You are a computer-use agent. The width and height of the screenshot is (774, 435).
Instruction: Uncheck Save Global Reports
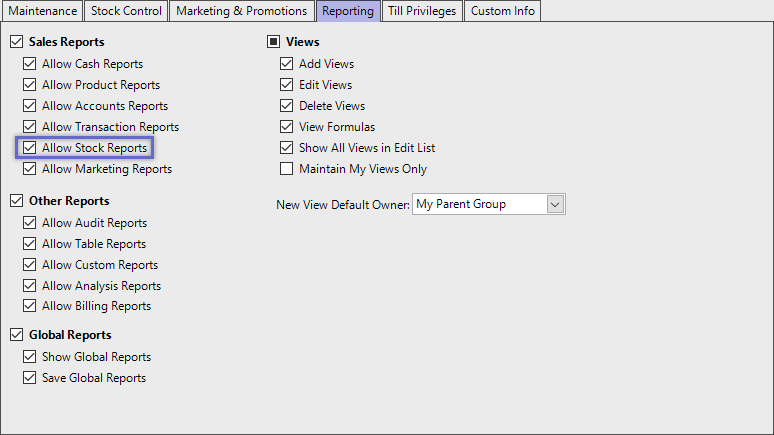tap(30, 378)
